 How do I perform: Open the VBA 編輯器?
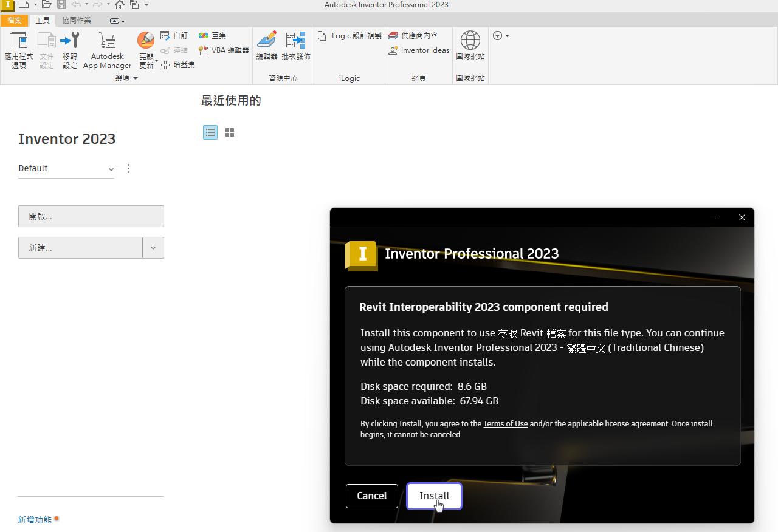tap(224, 50)
